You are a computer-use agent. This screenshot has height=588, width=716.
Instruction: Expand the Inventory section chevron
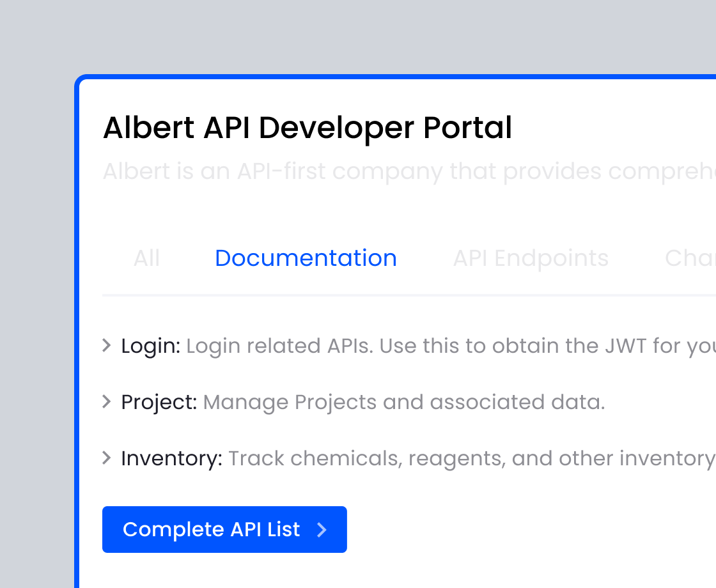pyautogui.click(x=106, y=458)
